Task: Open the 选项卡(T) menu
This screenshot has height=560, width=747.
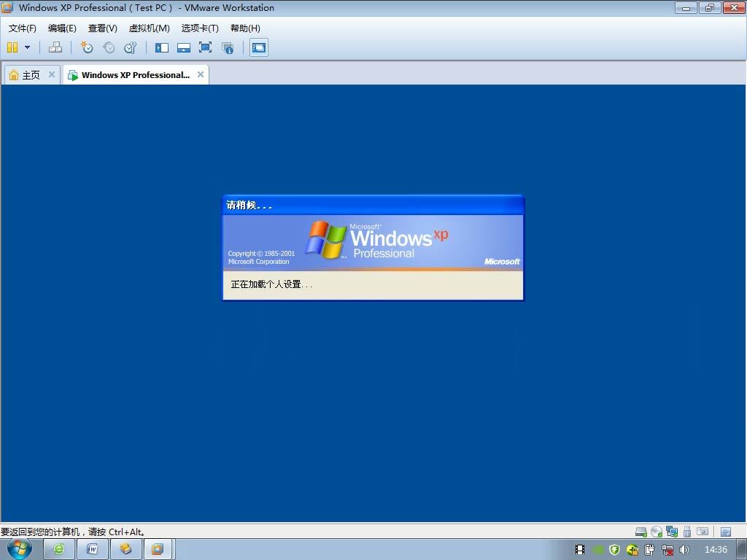Action: [x=200, y=28]
